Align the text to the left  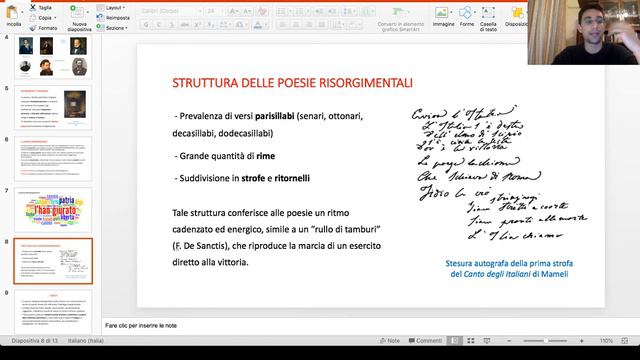pyautogui.click(x=282, y=25)
